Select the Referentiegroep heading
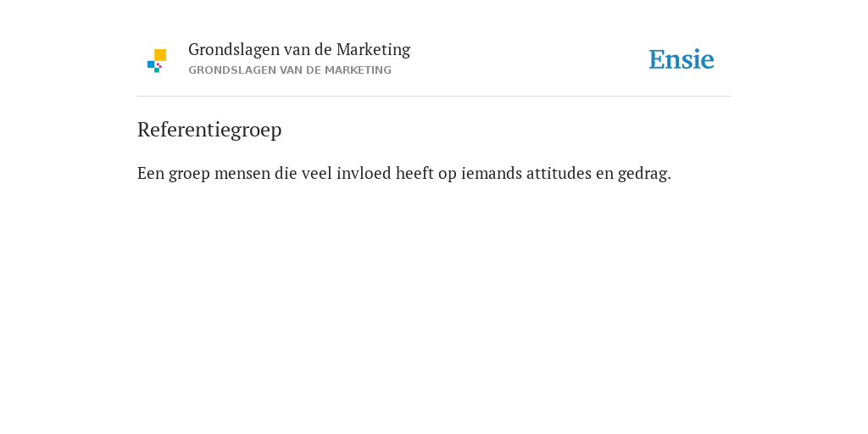868x434 pixels. coord(209,130)
